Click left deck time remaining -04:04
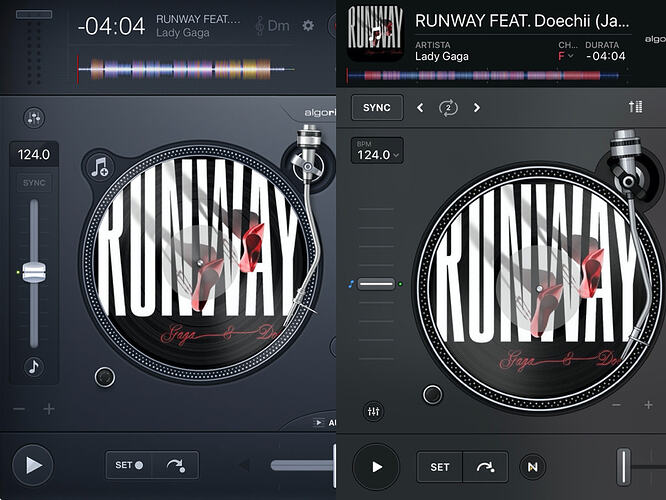Viewport: 666px width, 500px height. pyautogui.click(x=112, y=26)
